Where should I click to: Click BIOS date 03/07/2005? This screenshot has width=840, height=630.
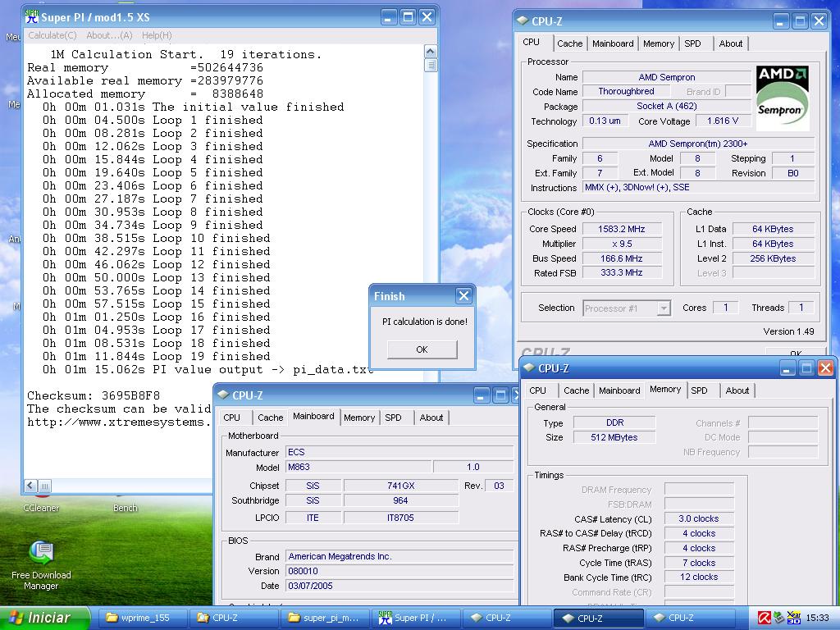[399, 586]
